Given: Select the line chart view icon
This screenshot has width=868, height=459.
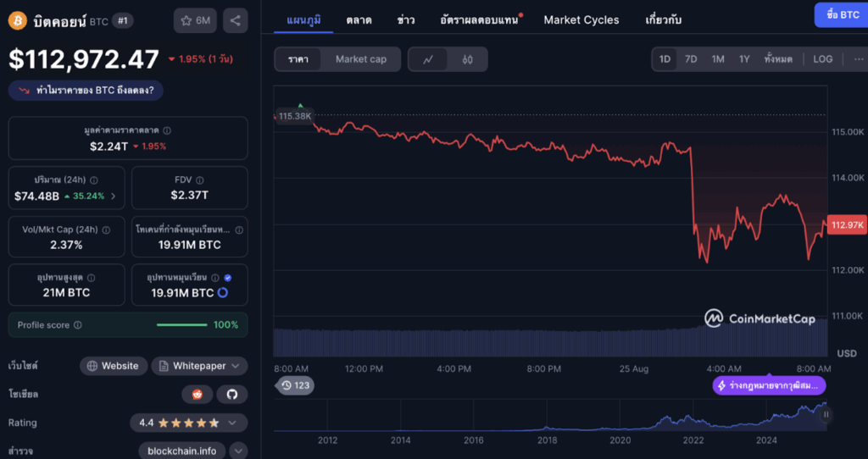Looking at the screenshot, I should point(429,59).
